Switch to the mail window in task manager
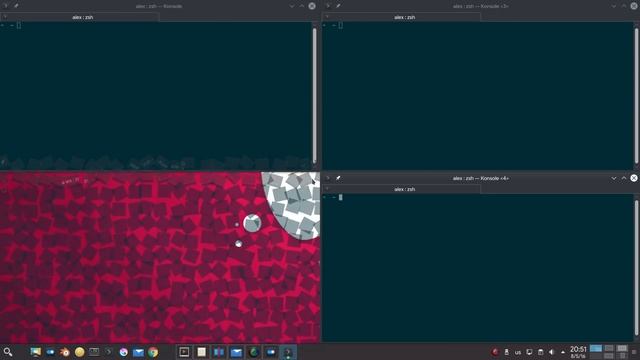The width and height of the screenshot is (640, 360). point(236,352)
